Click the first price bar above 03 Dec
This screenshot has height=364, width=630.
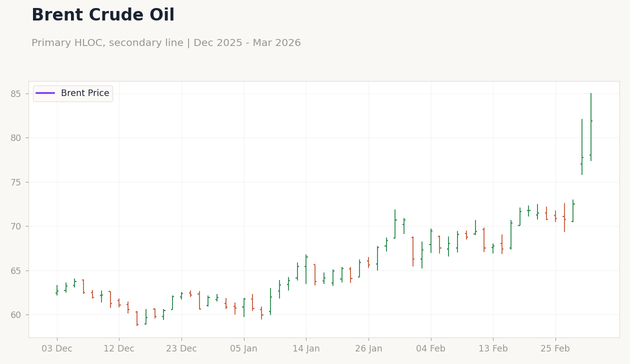57,290
